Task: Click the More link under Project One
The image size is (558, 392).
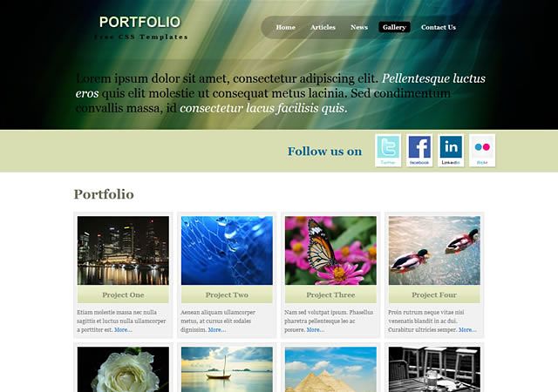Action: (x=123, y=330)
